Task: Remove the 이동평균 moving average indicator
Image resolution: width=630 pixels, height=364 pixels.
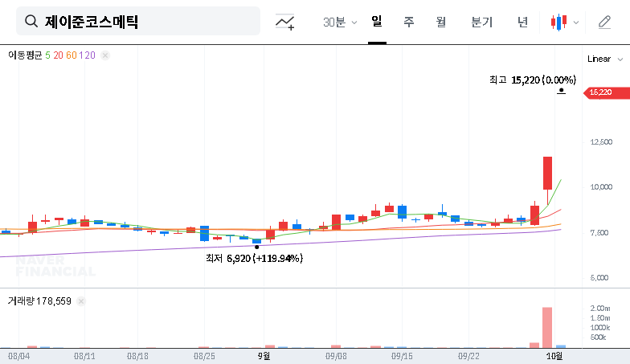Action: point(105,55)
